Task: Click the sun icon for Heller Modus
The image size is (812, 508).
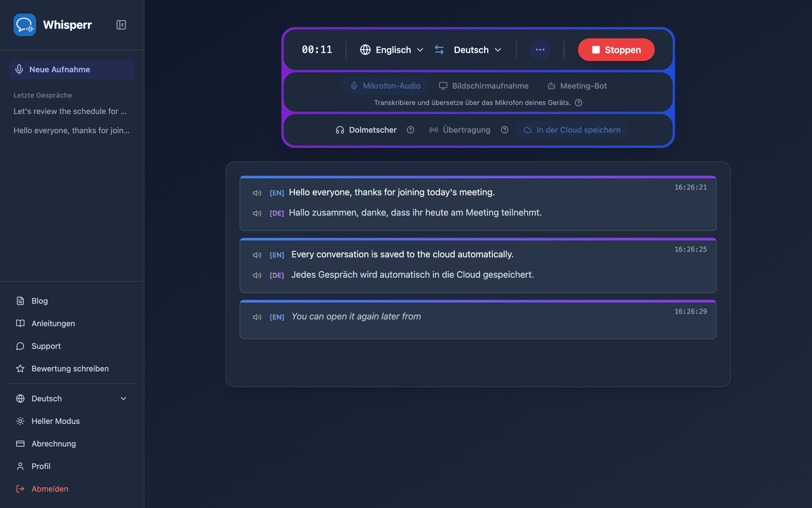Action: coord(20,421)
